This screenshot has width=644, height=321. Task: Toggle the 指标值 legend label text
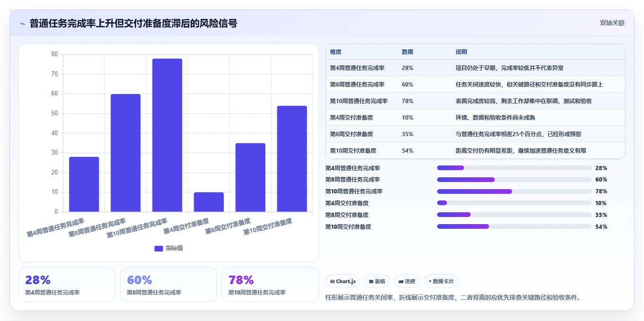(x=174, y=248)
